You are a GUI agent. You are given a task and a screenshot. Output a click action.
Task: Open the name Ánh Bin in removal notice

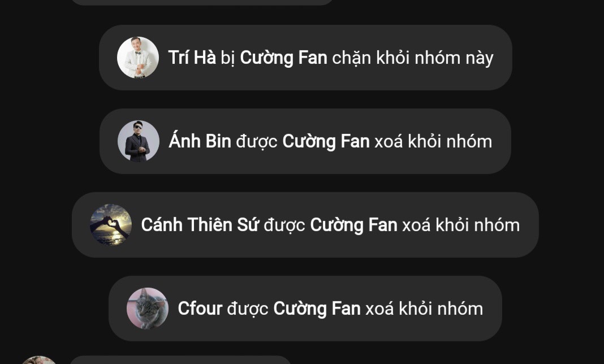point(200,141)
